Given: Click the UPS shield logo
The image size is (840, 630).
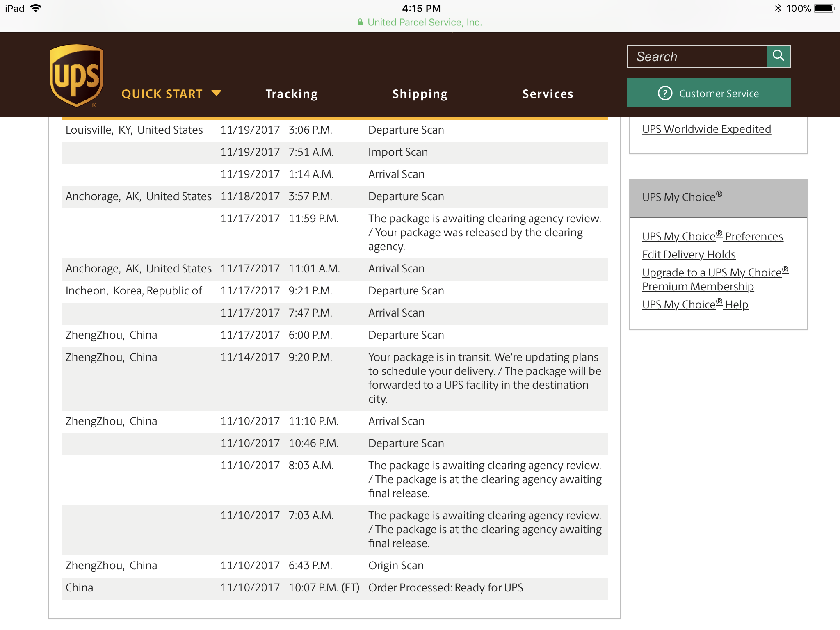Looking at the screenshot, I should click(x=76, y=75).
